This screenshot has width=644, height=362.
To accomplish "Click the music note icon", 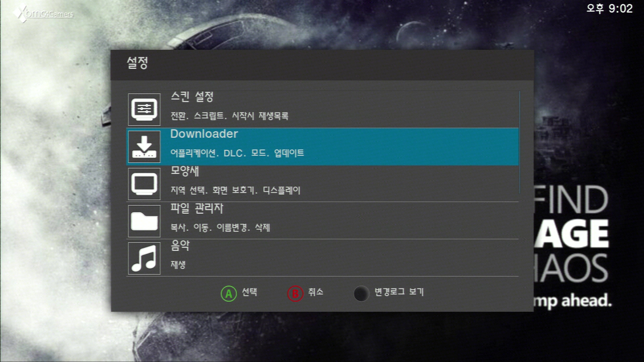I will point(144,258).
